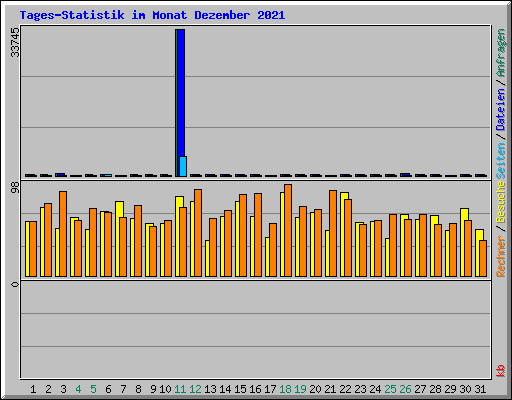Click the 'Dateien' legend label
Viewport: 512px width, 400px height.
tap(500, 109)
